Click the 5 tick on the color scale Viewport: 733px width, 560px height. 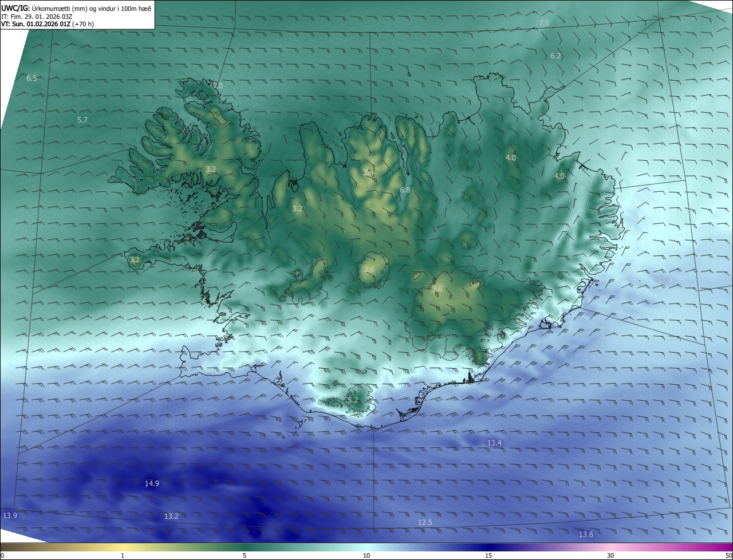tap(245, 555)
